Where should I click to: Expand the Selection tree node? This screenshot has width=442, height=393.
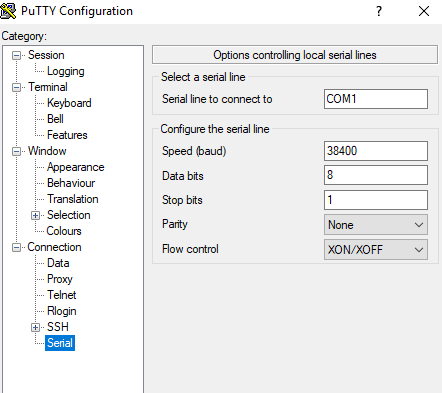tap(35, 215)
